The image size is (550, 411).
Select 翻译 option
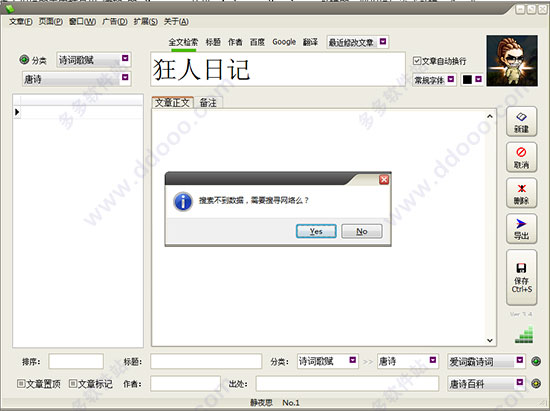tap(310, 42)
